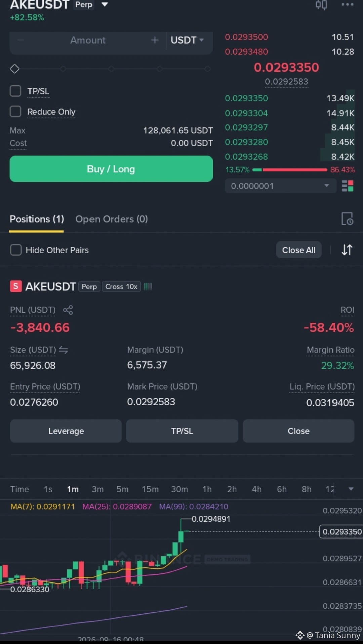
Task: Check Hide Other Pairs box
Action: tap(16, 250)
